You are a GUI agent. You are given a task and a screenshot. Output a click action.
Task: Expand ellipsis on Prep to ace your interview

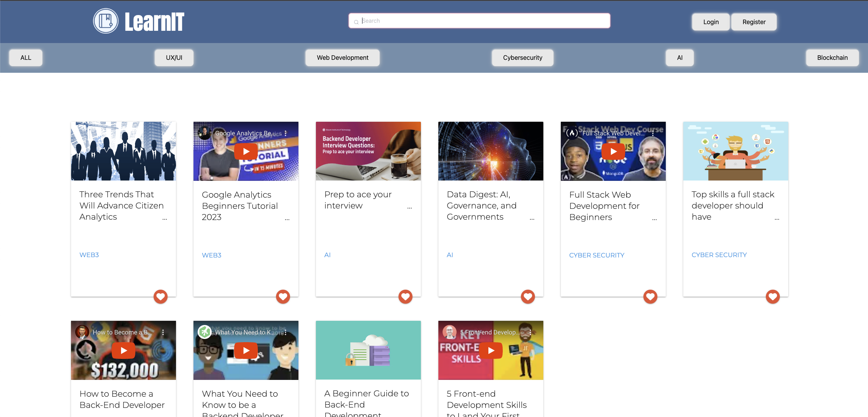coord(409,207)
